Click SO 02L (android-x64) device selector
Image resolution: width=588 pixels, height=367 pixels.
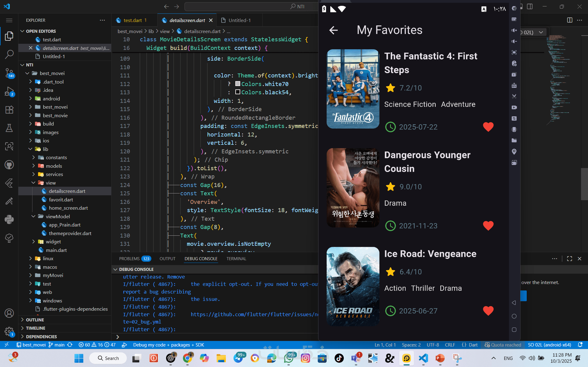click(x=549, y=345)
